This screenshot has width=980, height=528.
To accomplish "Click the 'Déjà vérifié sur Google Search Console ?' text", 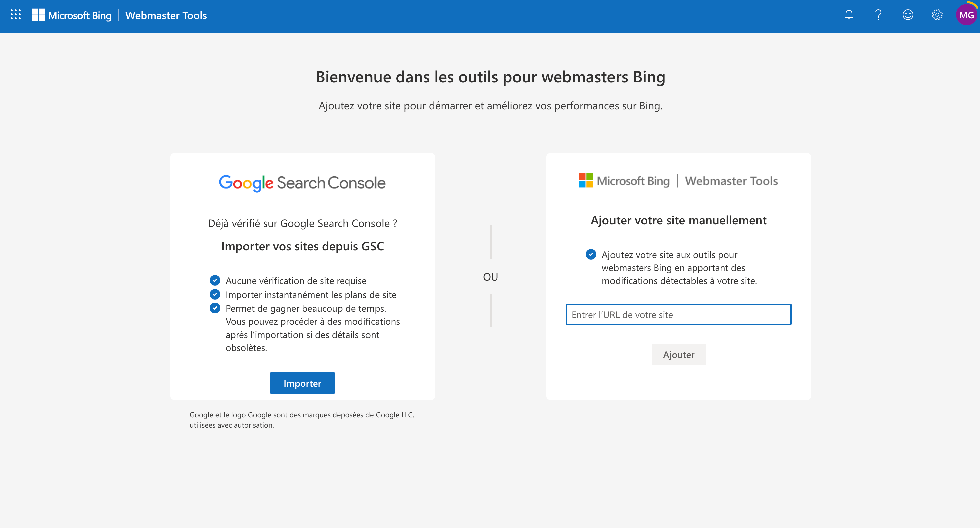I will 302,223.
